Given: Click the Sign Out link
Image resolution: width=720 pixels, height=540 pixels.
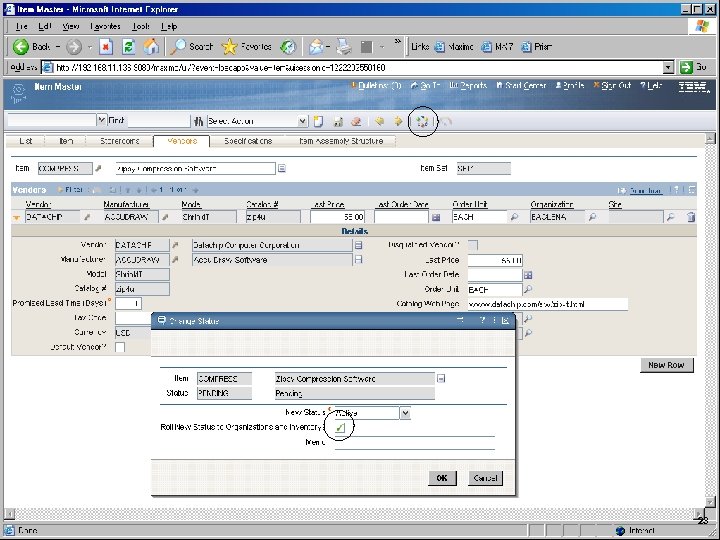Looking at the screenshot, I should (612, 85).
